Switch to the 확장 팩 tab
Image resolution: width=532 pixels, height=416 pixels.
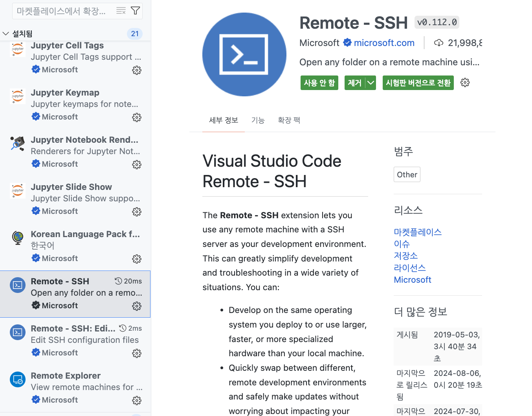pyautogui.click(x=289, y=120)
